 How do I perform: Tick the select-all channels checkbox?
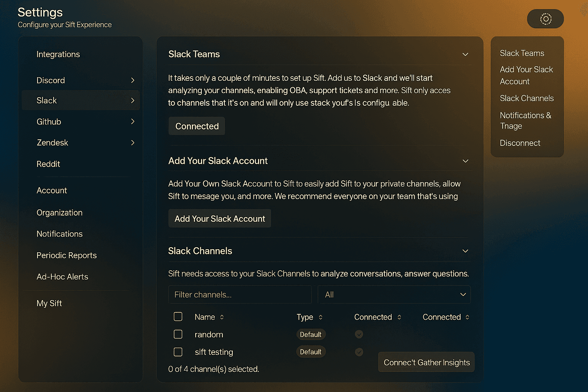tap(178, 317)
